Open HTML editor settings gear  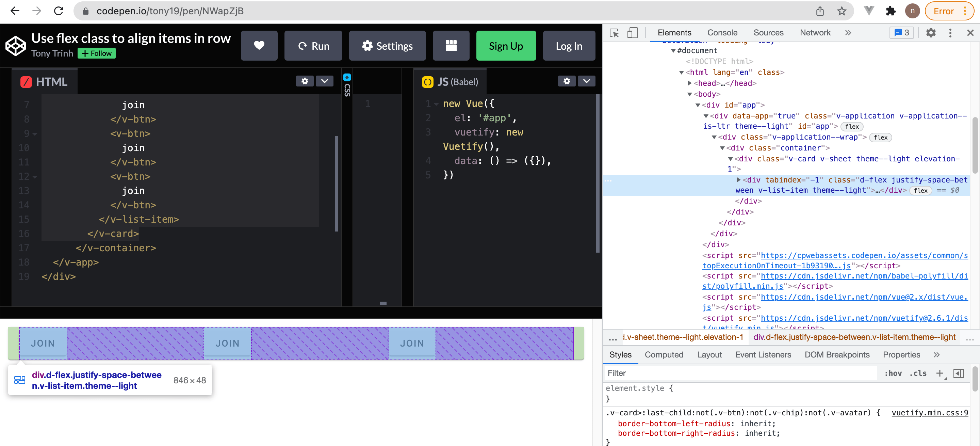point(305,81)
